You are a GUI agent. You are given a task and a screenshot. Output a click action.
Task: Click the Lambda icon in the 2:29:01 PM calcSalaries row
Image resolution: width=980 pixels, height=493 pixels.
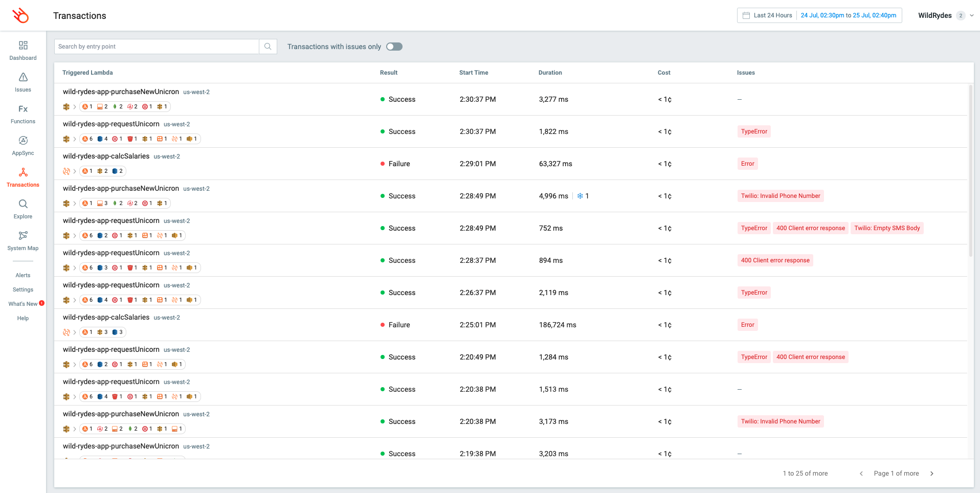coord(85,171)
